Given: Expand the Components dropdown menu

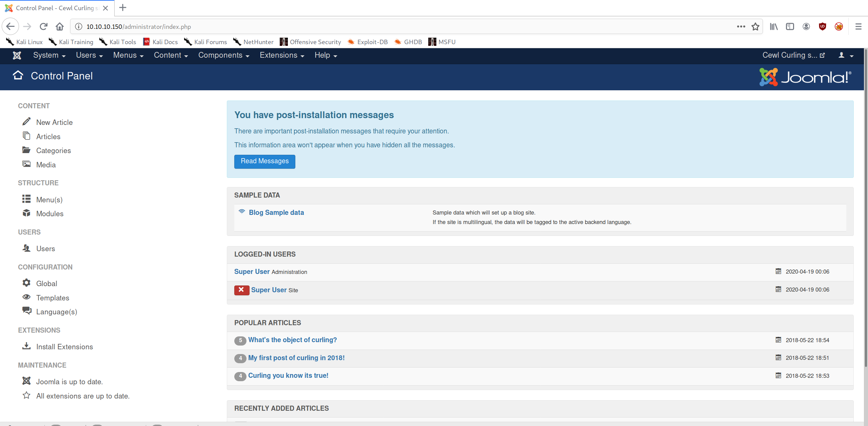Looking at the screenshot, I should point(224,55).
